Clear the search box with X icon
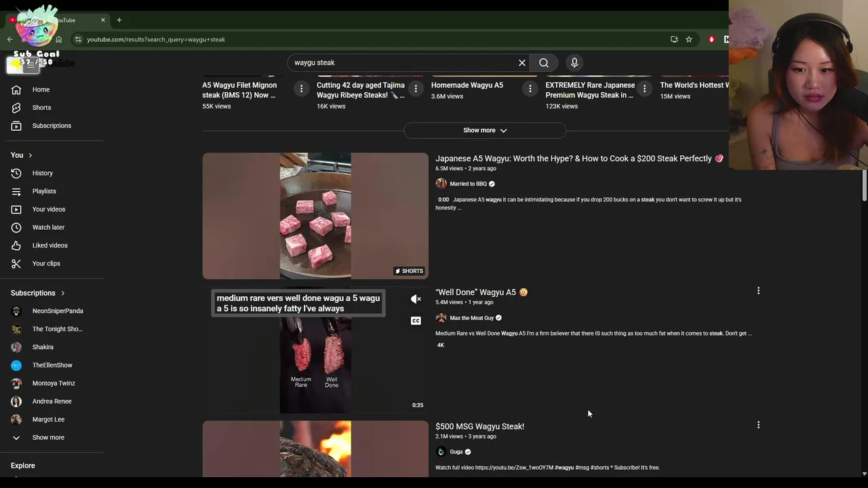Image resolution: width=868 pixels, height=488 pixels. click(522, 62)
